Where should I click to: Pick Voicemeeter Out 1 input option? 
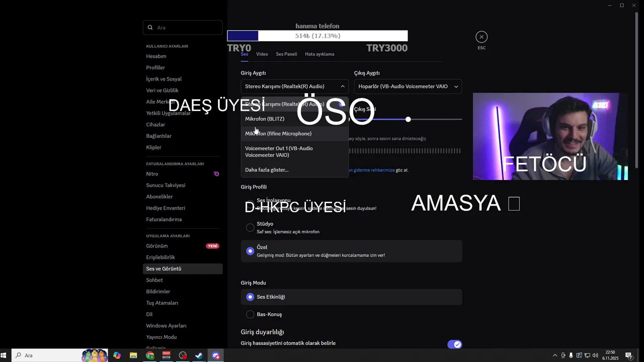coord(294,152)
